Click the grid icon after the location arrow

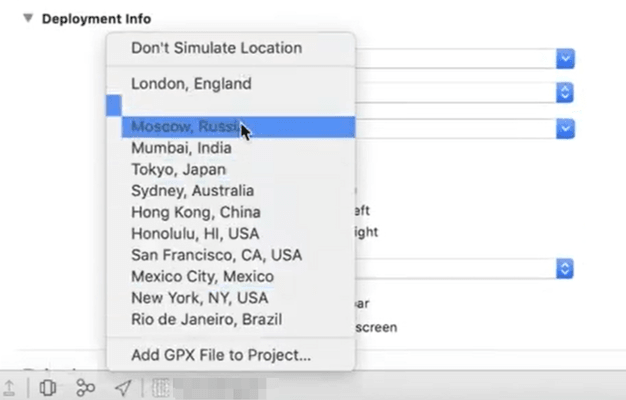tap(160, 388)
